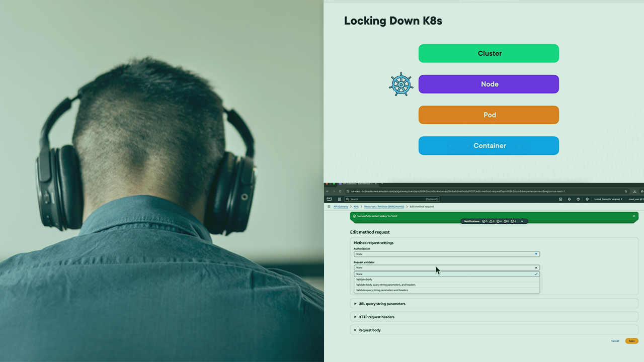The image size is (644, 362).
Task: Open the AWS settings gear icon
Action: coord(587,199)
